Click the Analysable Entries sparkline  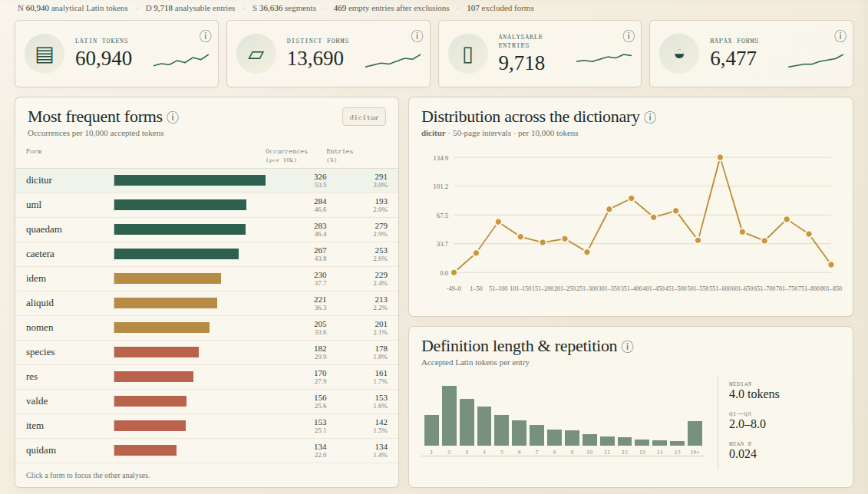click(604, 58)
